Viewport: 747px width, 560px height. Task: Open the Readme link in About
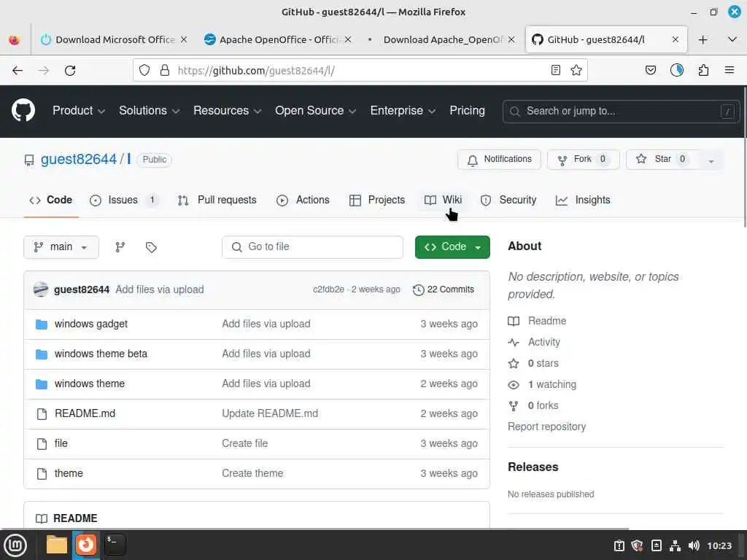pos(547,321)
